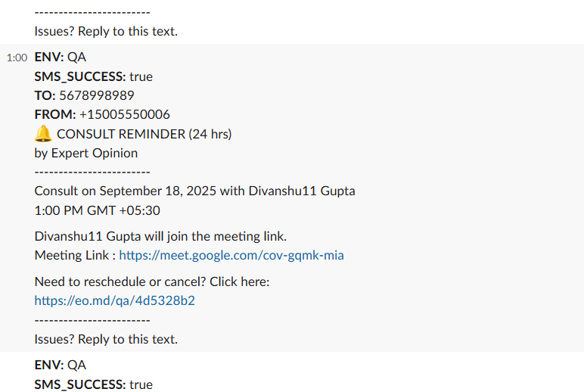This screenshot has width=584, height=392.
Task: Click the bell emoji before CONSULT REMINDER
Action: (43, 134)
